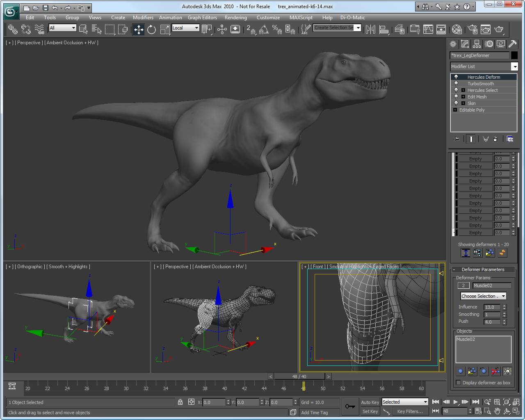
Task: Activate the Select and Rotate tool
Action: tap(151, 29)
